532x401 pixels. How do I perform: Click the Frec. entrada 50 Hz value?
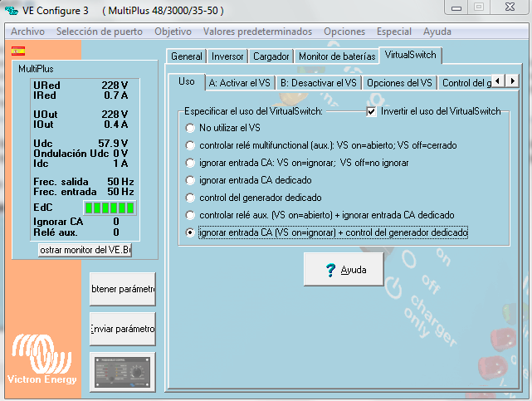(x=121, y=192)
